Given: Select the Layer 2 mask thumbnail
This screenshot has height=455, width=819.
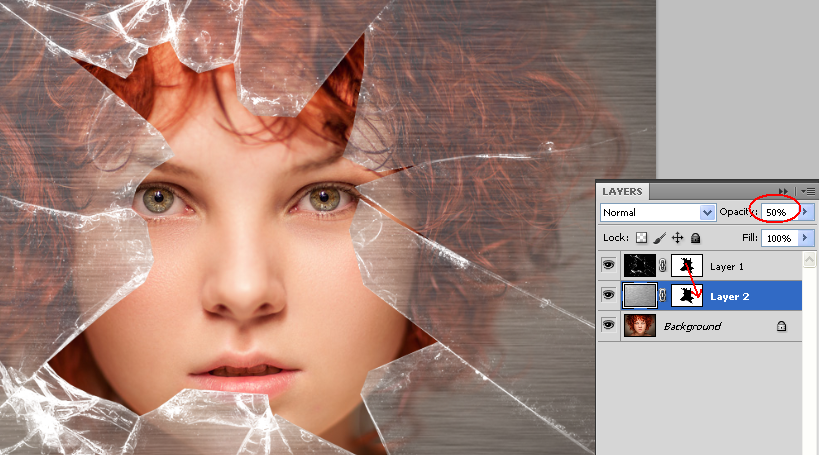Looking at the screenshot, I should pyautogui.click(x=687, y=295).
